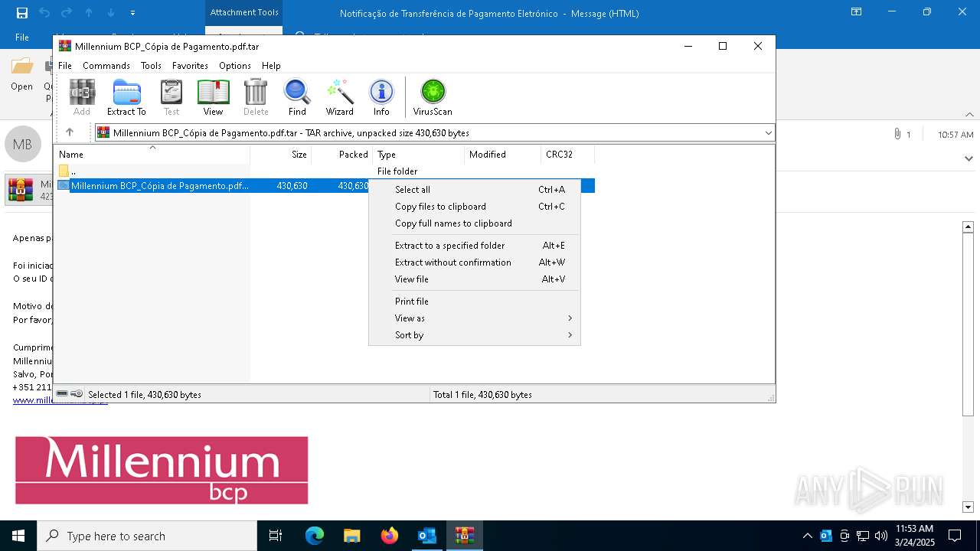Click the volume icon in system tray
This screenshot has height=551, width=980.
880,536
